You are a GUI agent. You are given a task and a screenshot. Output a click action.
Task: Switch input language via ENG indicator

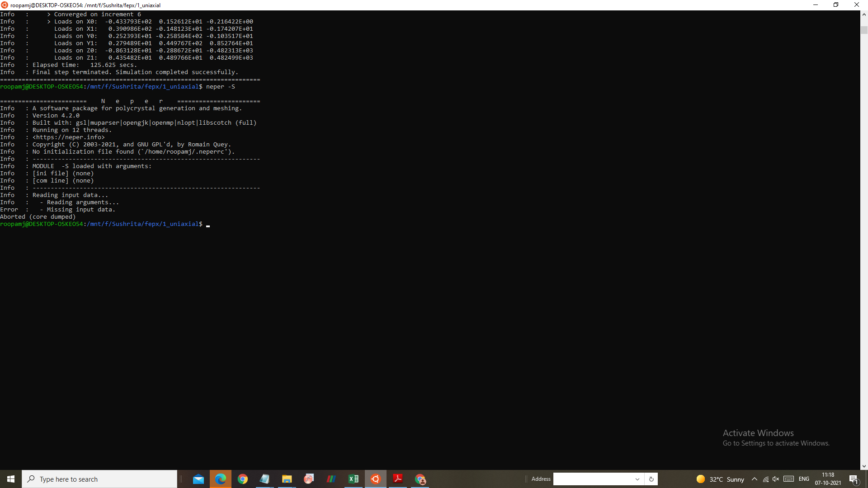click(804, 479)
